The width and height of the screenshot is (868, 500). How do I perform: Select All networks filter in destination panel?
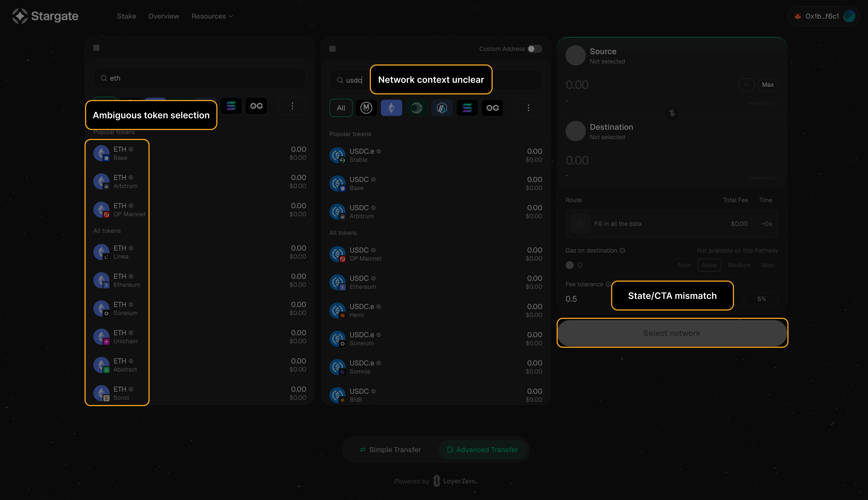coord(341,108)
